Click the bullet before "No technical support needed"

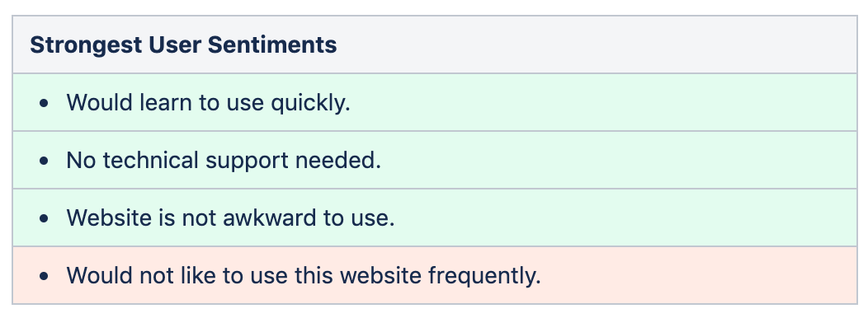[x=45, y=161]
